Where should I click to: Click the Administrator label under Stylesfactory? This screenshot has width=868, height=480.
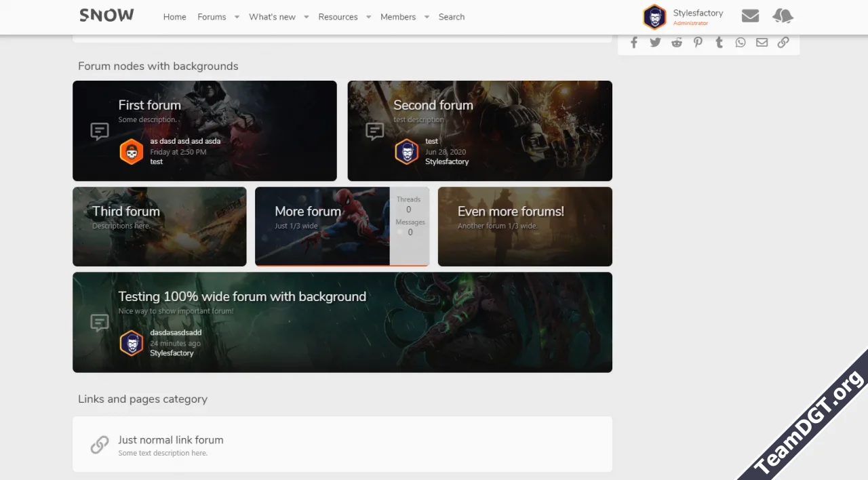690,23
